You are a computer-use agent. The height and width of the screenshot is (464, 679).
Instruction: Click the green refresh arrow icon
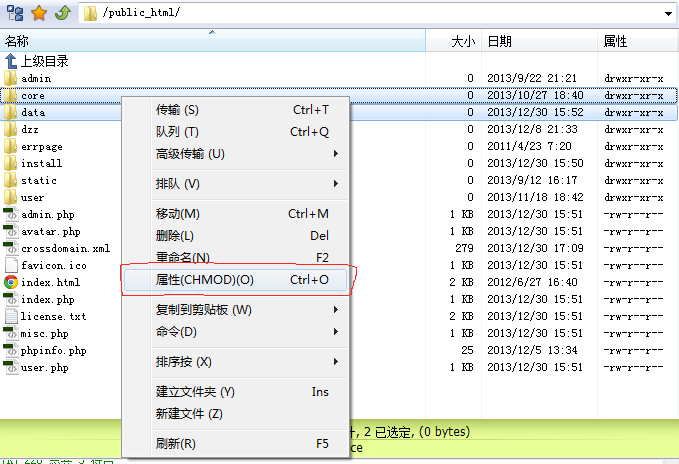(x=63, y=13)
